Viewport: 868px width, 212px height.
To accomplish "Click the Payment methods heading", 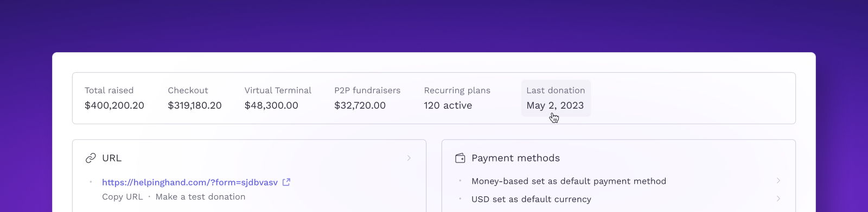I will point(515,158).
